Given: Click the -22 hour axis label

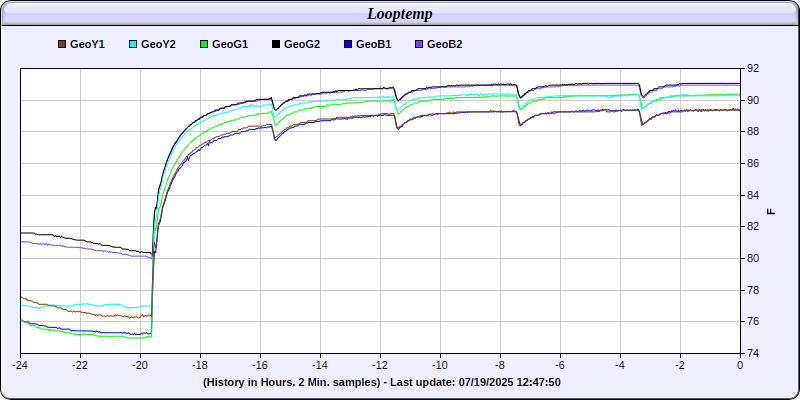Looking at the screenshot, I should coord(80,365).
